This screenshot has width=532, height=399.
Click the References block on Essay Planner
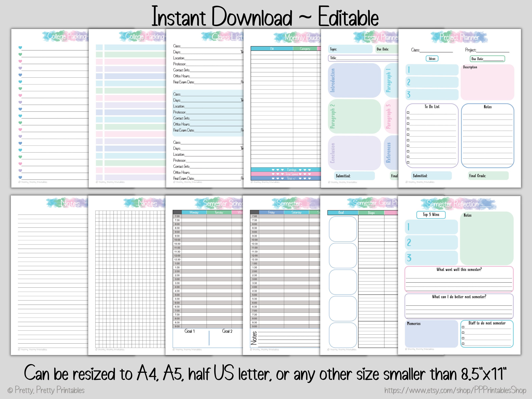coord(390,152)
